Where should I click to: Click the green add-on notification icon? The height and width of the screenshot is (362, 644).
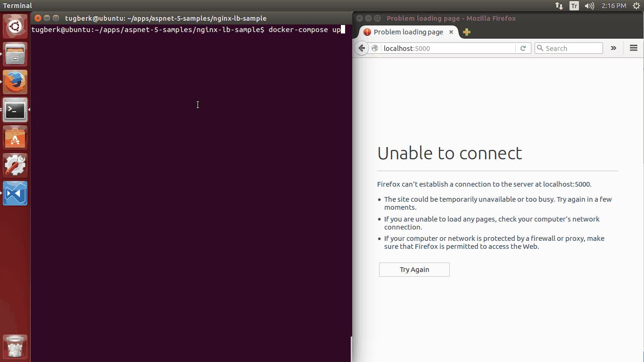[466, 32]
